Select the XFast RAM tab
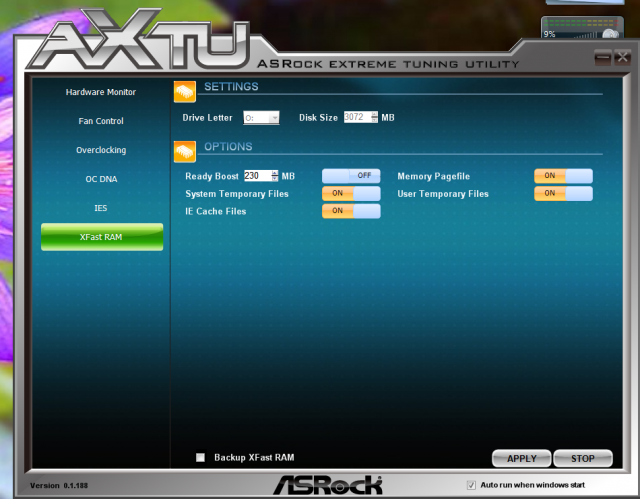Image resolution: width=640 pixels, height=499 pixels. [102, 237]
